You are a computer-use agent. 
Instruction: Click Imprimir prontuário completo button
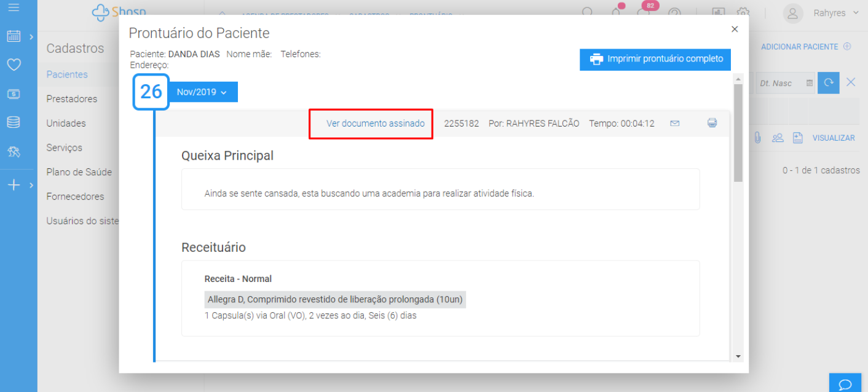coord(655,60)
